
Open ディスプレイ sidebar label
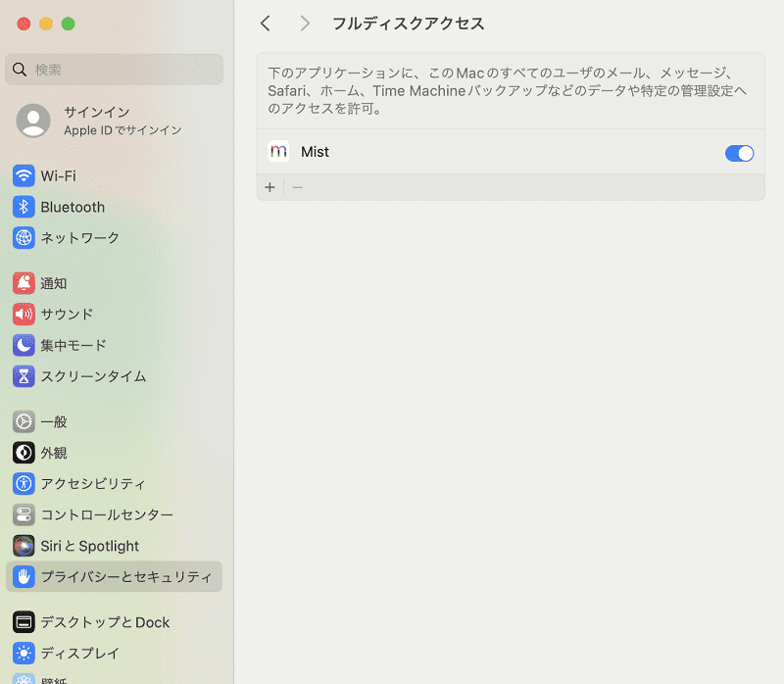pyautogui.click(x=80, y=653)
